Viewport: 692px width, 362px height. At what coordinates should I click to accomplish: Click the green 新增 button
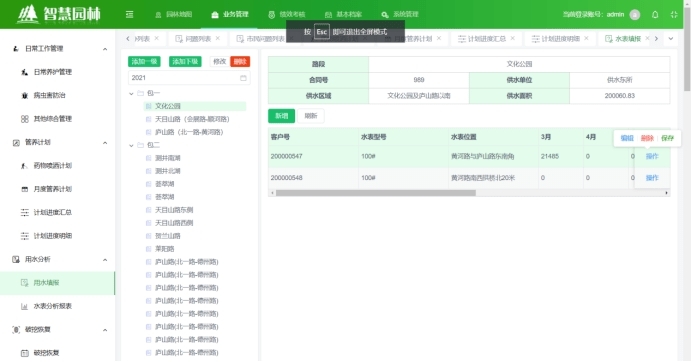(282, 116)
